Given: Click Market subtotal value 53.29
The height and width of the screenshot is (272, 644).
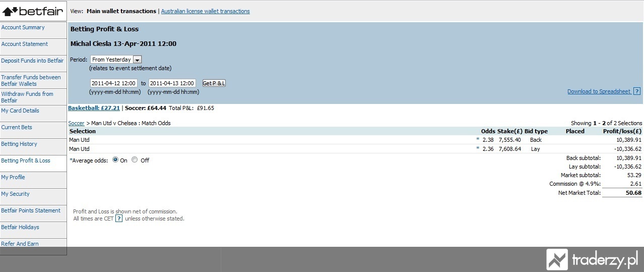Looking at the screenshot, I should (634, 175).
